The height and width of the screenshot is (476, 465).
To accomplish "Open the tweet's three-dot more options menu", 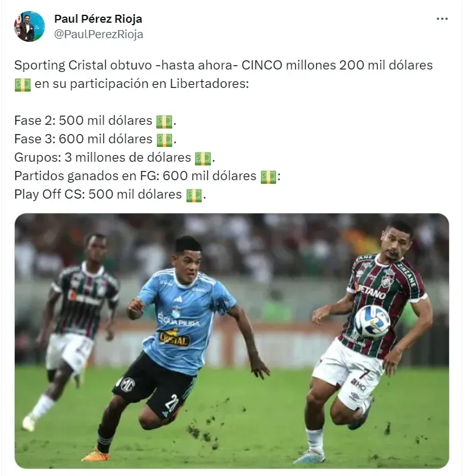I will 442,19.
